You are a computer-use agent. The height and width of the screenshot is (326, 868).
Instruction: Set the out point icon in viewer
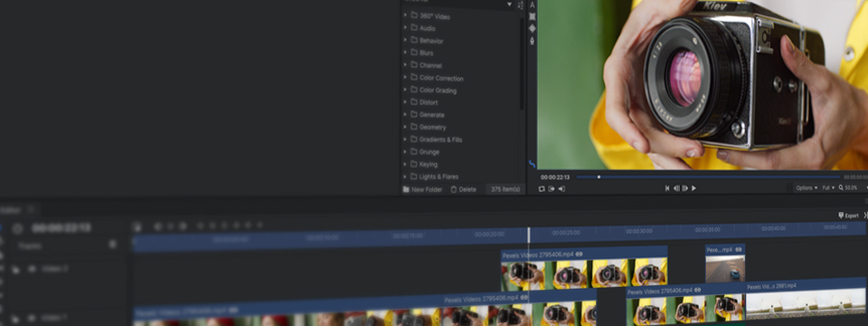pyautogui.click(x=561, y=189)
